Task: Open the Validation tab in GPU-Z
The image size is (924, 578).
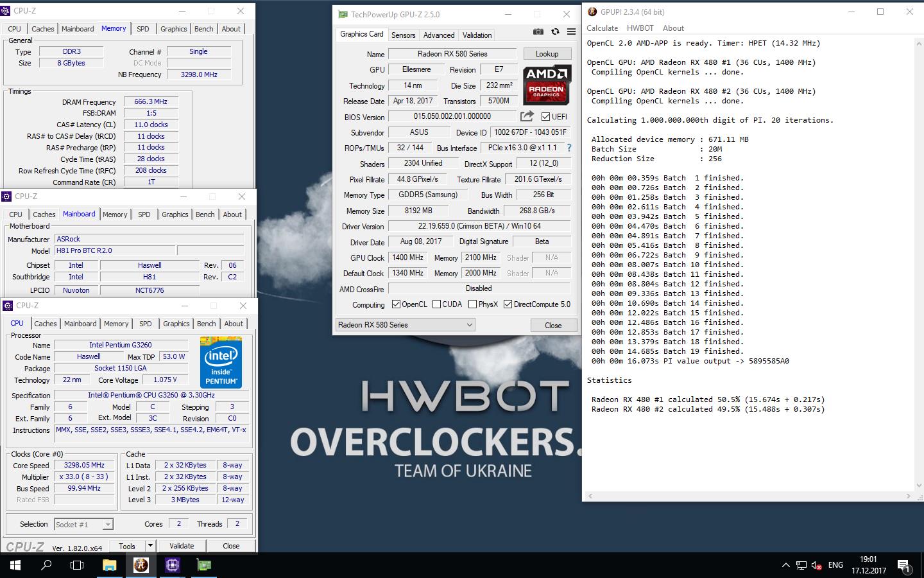Action: point(477,35)
